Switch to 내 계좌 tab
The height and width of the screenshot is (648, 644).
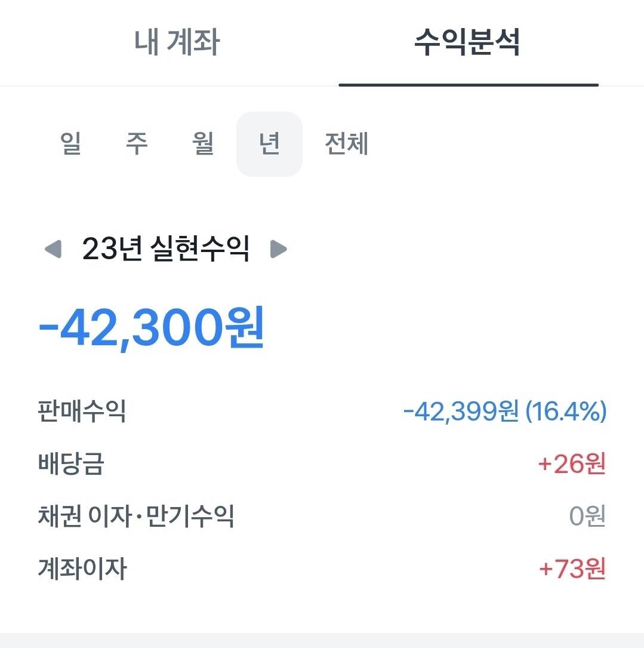pos(177,42)
